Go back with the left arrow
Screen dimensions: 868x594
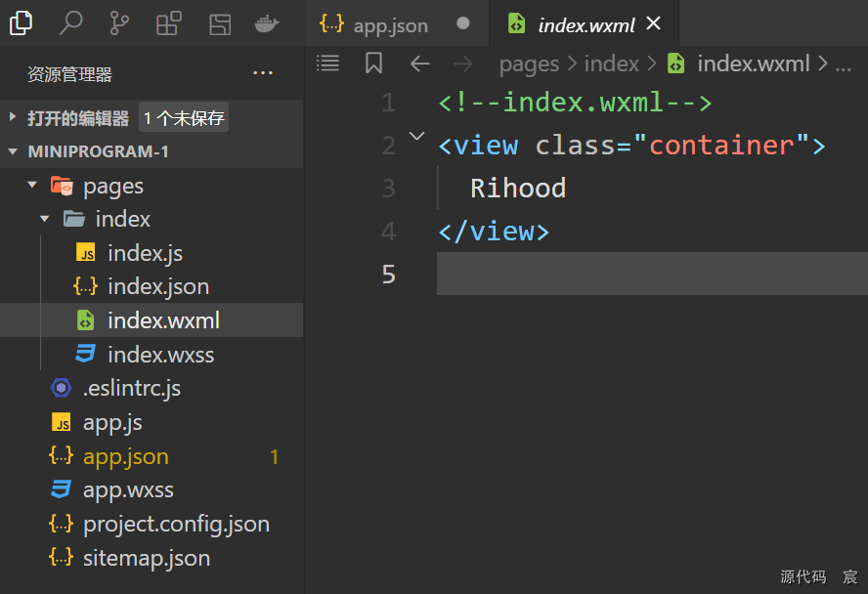click(x=420, y=64)
